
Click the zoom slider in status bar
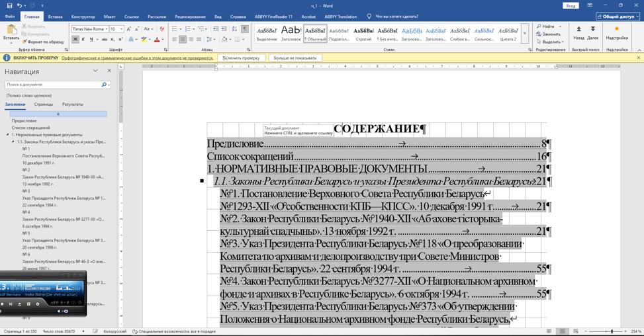[x=606, y=331]
